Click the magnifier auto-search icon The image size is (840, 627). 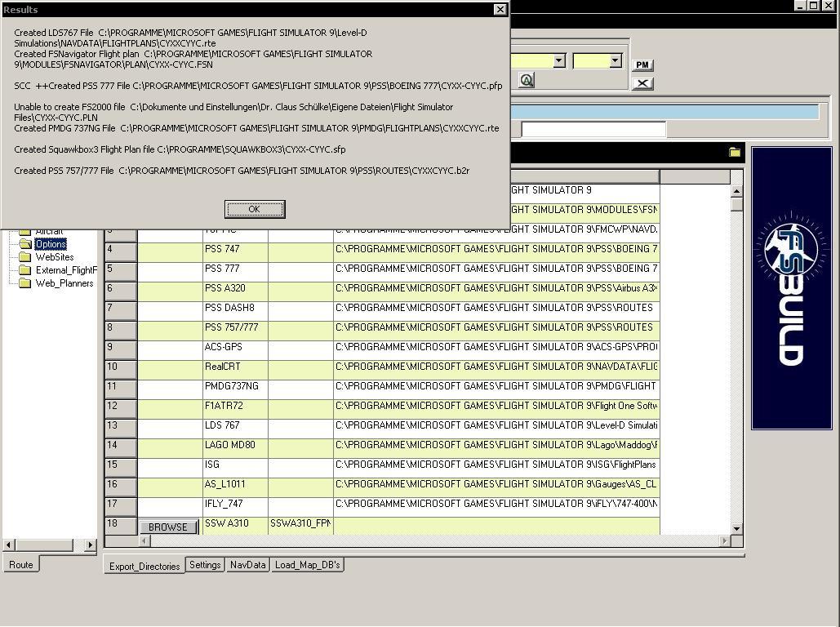527,80
